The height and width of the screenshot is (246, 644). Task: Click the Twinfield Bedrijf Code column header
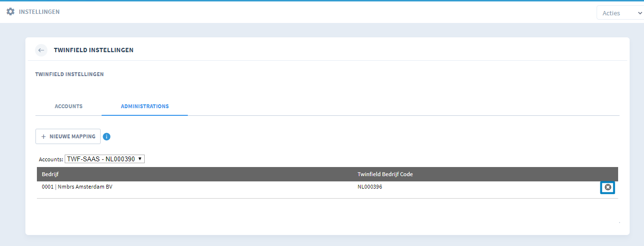(x=385, y=174)
